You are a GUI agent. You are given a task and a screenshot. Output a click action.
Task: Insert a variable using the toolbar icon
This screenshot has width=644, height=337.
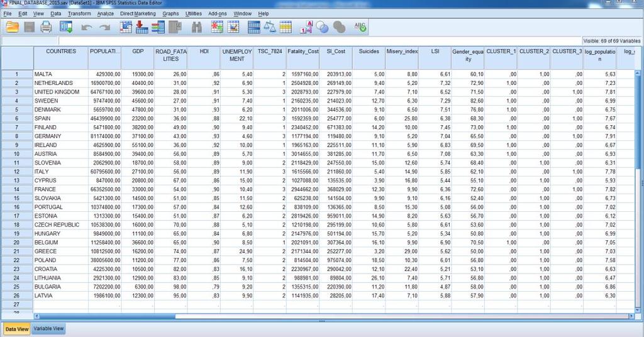[x=233, y=28]
